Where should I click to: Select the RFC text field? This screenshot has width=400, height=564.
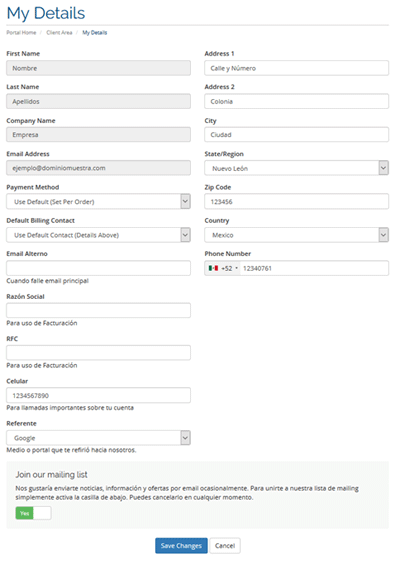pos(98,353)
